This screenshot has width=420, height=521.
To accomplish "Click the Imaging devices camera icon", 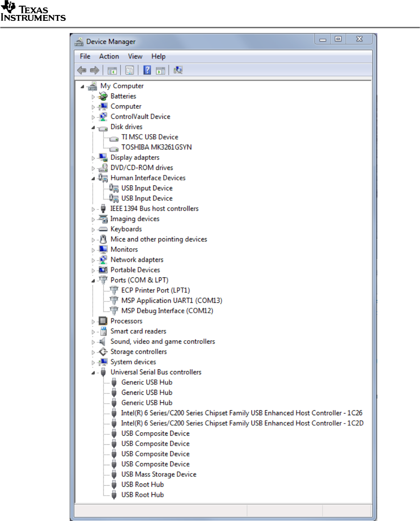I will point(103,219).
